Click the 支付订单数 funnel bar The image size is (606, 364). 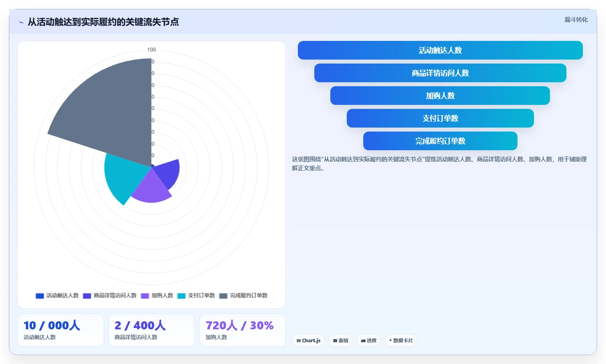[x=440, y=118]
